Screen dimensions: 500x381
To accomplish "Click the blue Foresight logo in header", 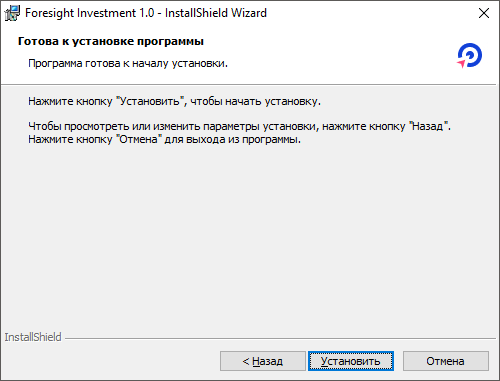I will [470, 55].
